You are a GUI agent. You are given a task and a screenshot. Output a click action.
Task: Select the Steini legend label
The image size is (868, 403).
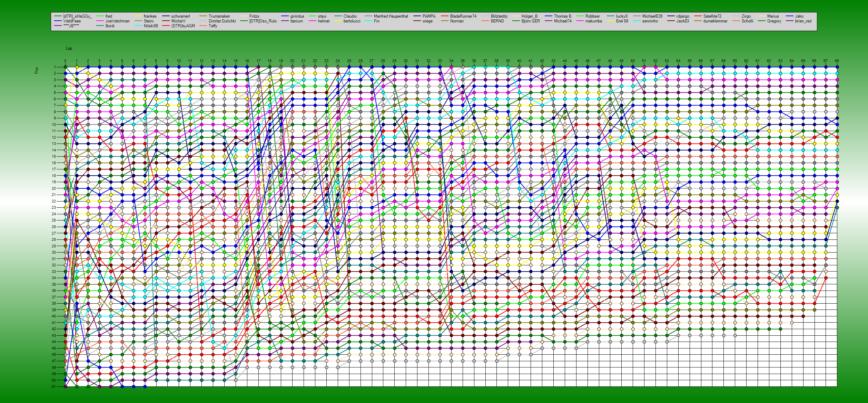(149, 21)
